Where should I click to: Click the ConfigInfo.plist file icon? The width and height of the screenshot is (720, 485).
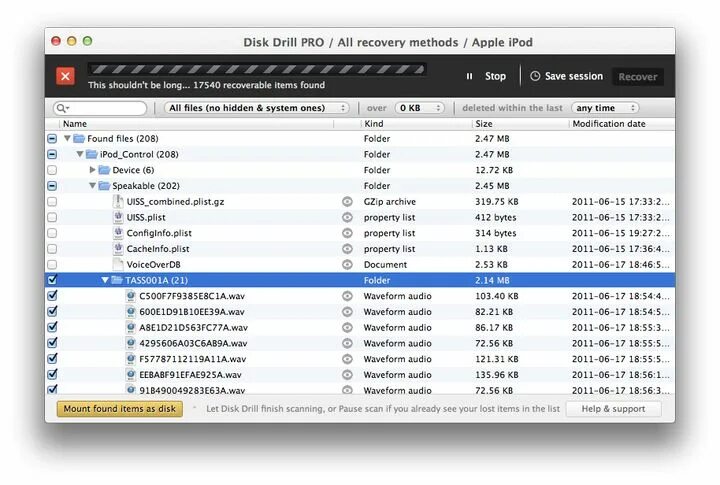(118, 233)
